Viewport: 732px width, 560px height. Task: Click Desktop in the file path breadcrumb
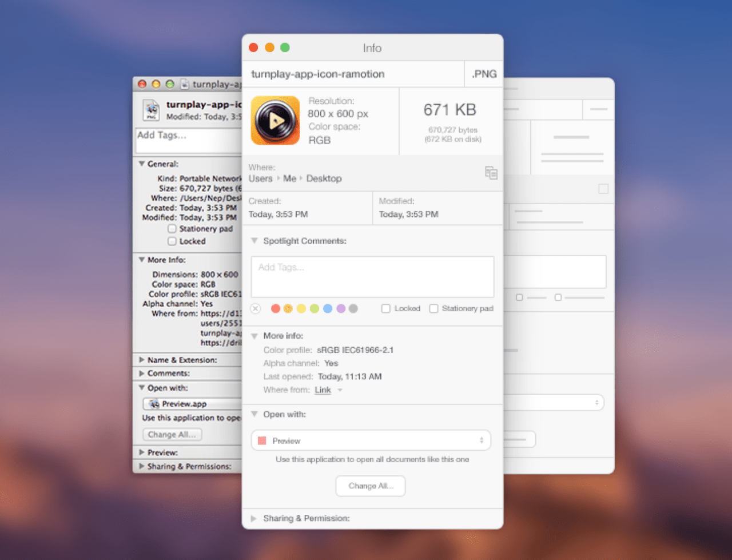(324, 178)
